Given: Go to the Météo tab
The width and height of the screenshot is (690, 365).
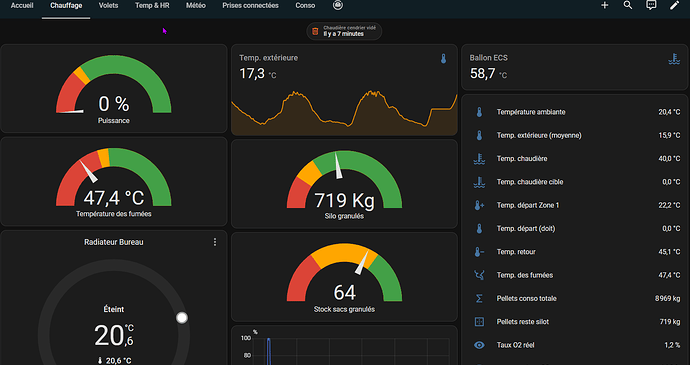Looking at the screenshot, I should point(196,6).
